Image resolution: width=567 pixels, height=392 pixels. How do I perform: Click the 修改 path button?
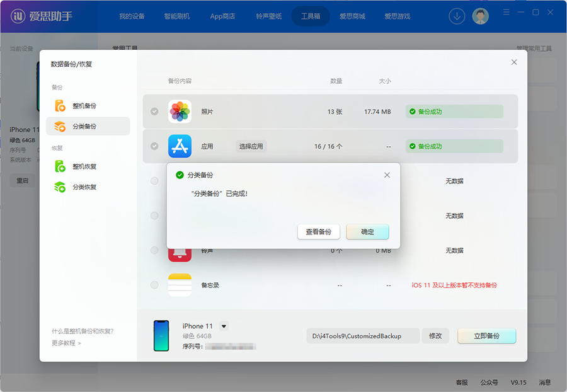(x=435, y=336)
